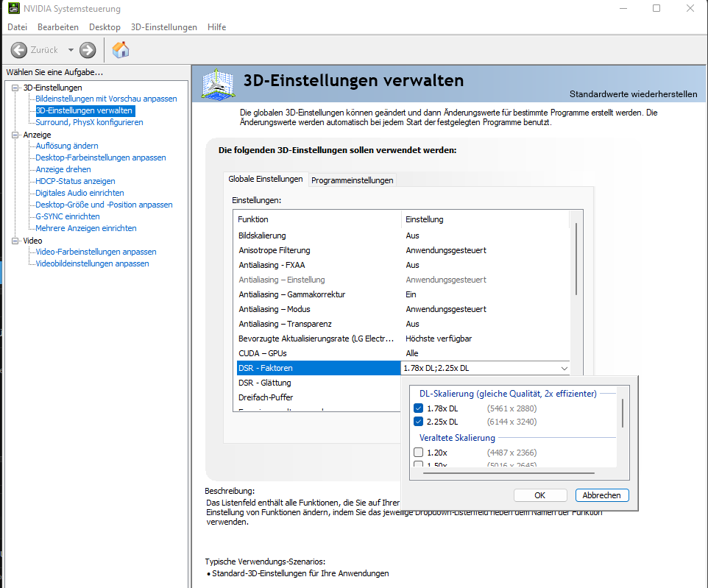Select the Bildskalierung setting row
This screenshot has width=708, height=588.
click(403, 235)
